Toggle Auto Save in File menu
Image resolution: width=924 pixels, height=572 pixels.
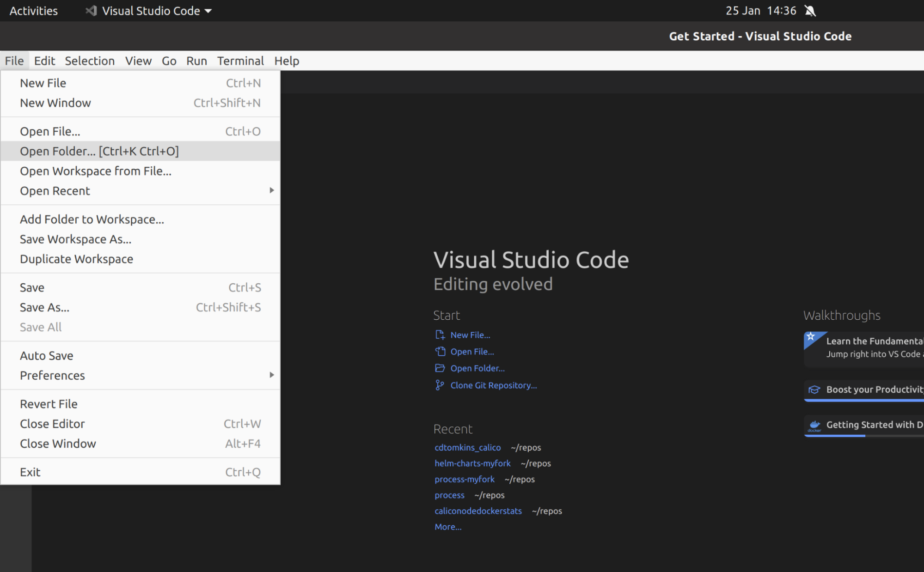[140, 356]
